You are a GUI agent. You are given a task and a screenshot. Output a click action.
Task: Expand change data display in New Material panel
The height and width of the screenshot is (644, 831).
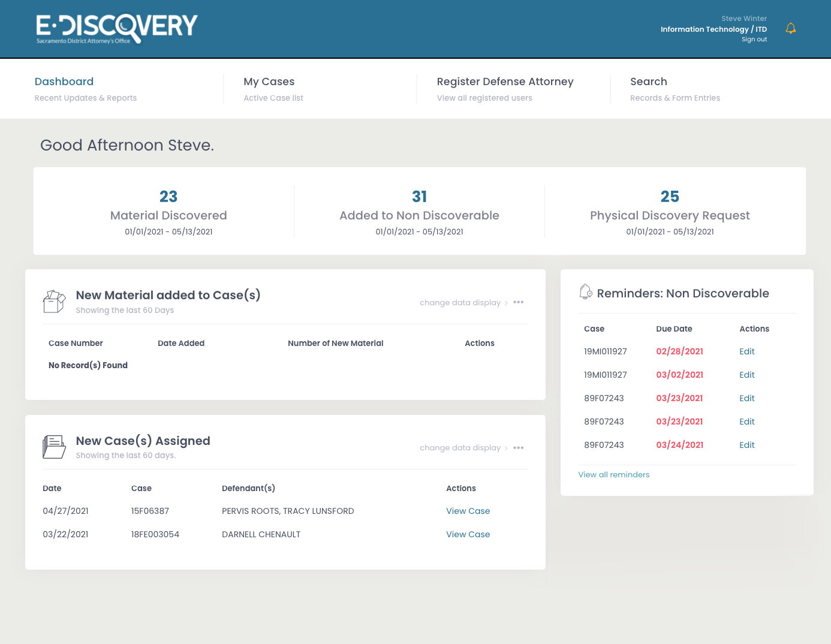point(463,303)
